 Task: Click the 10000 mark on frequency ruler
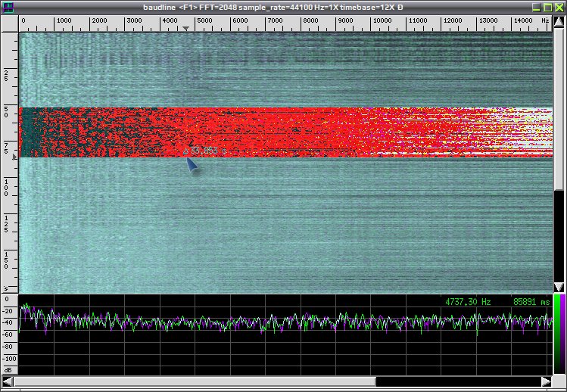click(382, 20)
